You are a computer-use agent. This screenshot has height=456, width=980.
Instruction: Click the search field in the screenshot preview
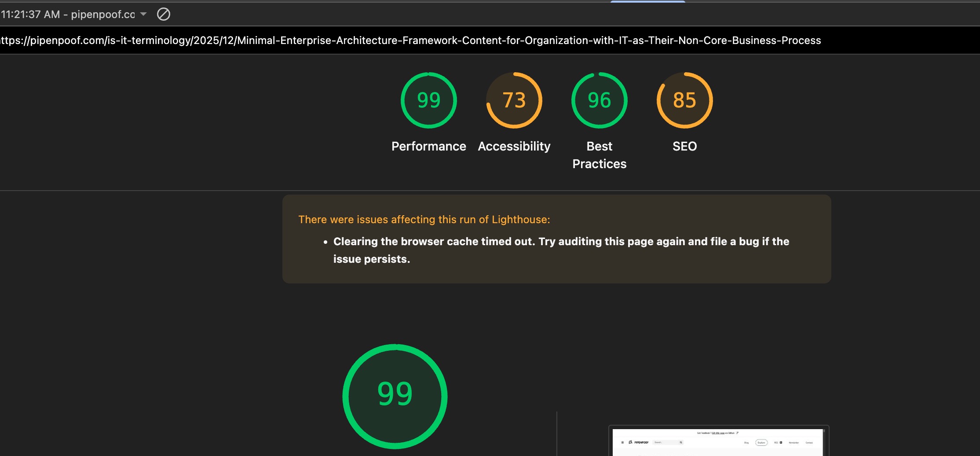coord(666,442)
